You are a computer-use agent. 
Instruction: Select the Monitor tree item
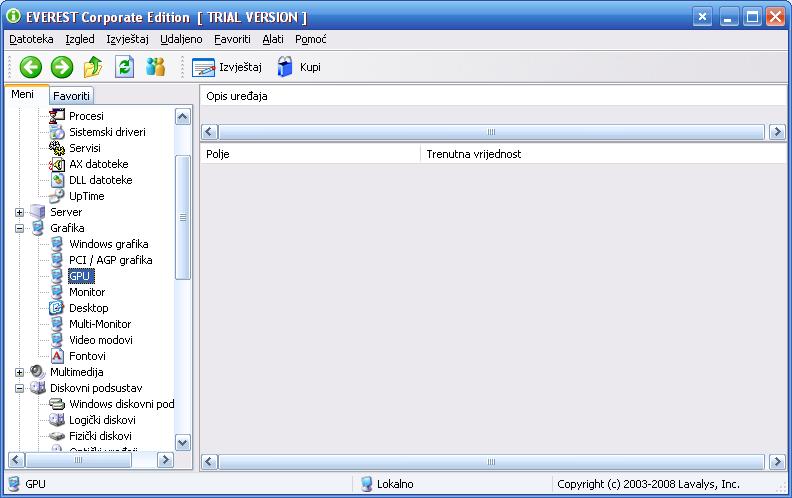coord(87,292)
